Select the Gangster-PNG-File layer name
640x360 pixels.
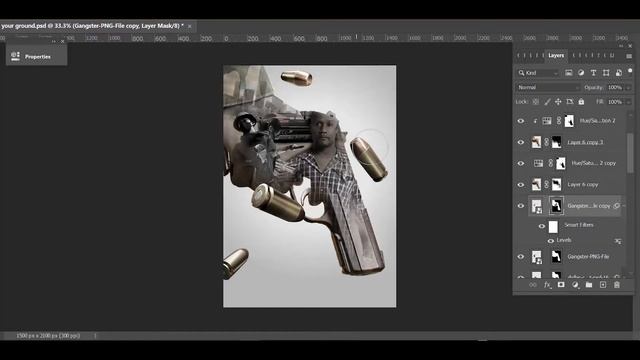pyautogui.click(x=588, y=257)
